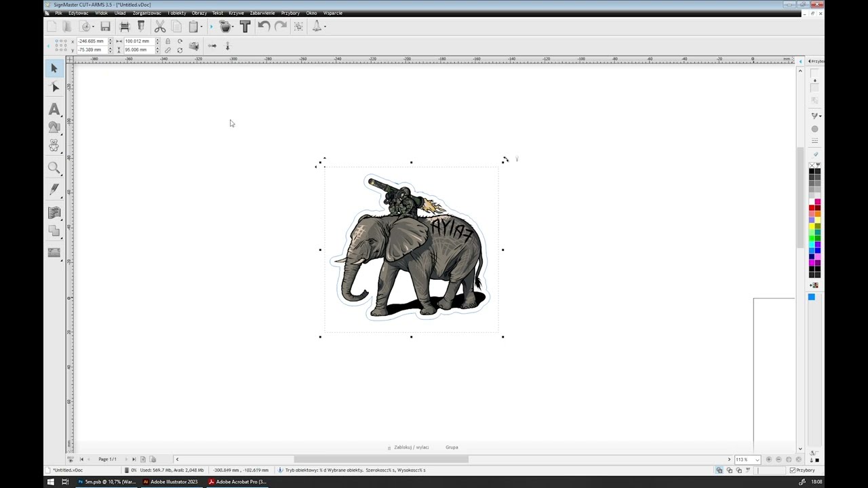Save the document with floppy icon

click(105, 26)
